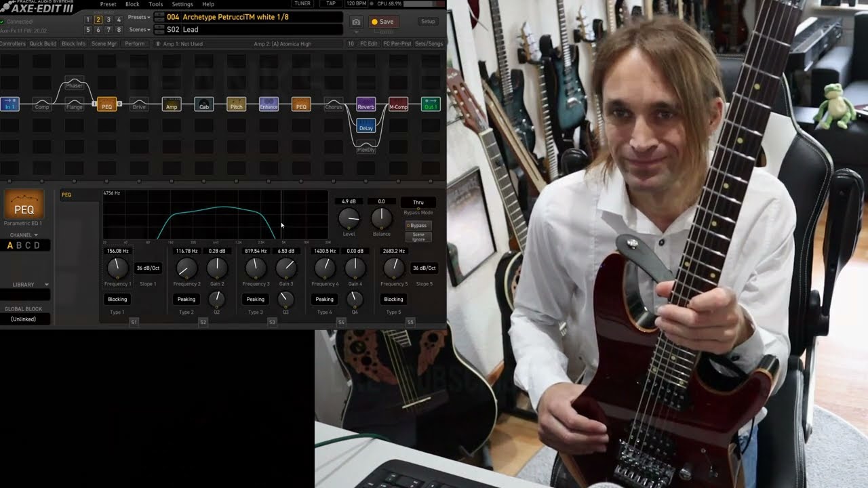Switch to scene 6 button

(x=98, y=30)
